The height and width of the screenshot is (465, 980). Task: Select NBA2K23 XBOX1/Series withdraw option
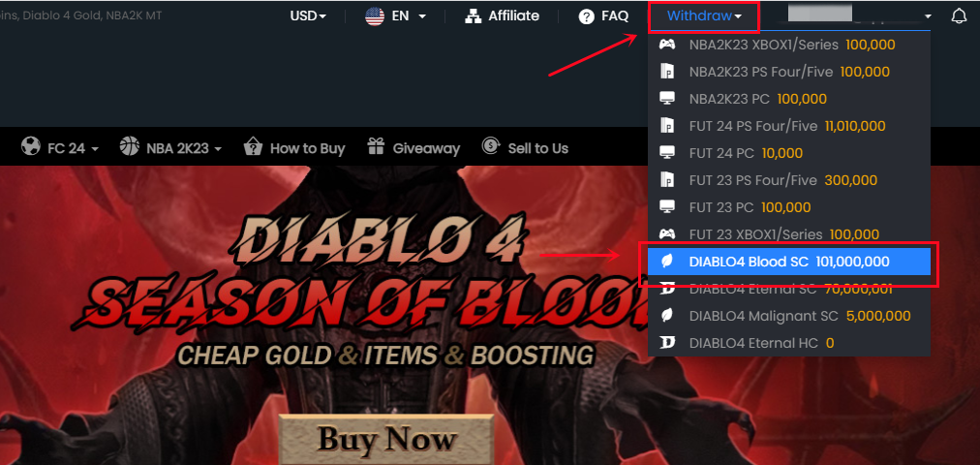click(x=789, y=45)
